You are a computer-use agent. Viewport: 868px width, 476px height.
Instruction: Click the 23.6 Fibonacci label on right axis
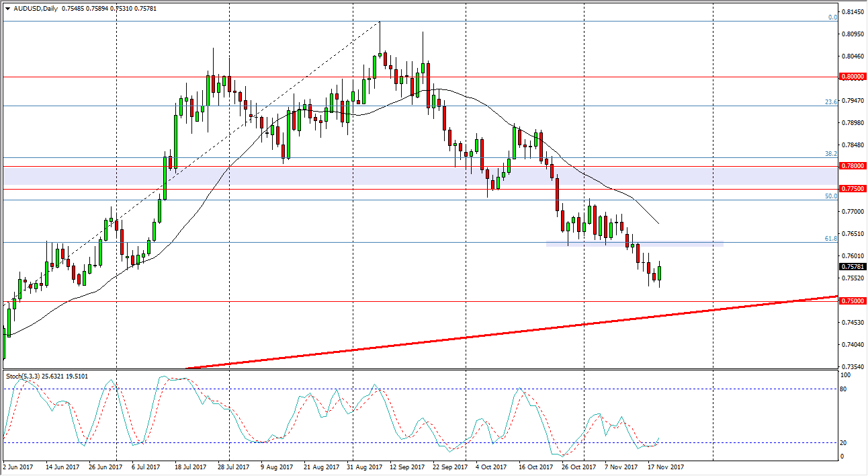tap(830, 102)
